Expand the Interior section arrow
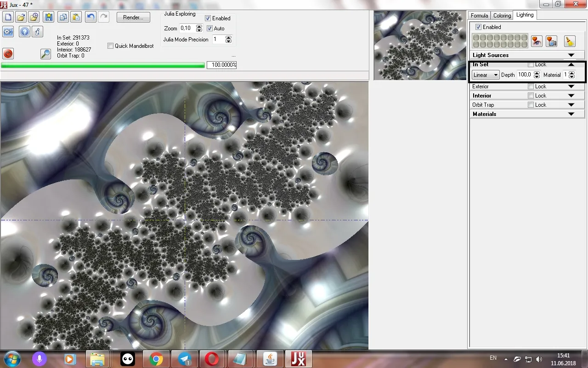Screen dimensions: 588x368 (571, 96)
